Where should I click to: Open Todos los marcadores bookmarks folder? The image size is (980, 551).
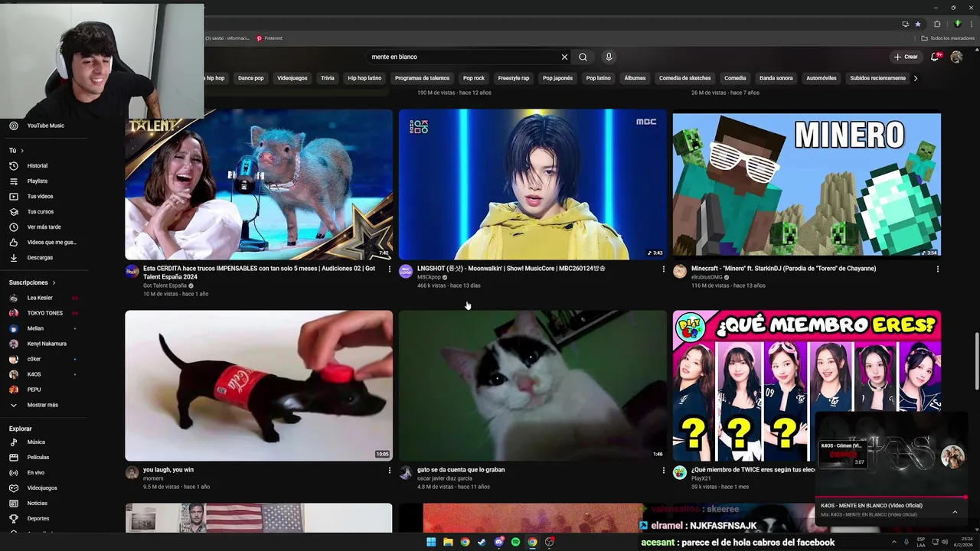[x=948, y=38]
